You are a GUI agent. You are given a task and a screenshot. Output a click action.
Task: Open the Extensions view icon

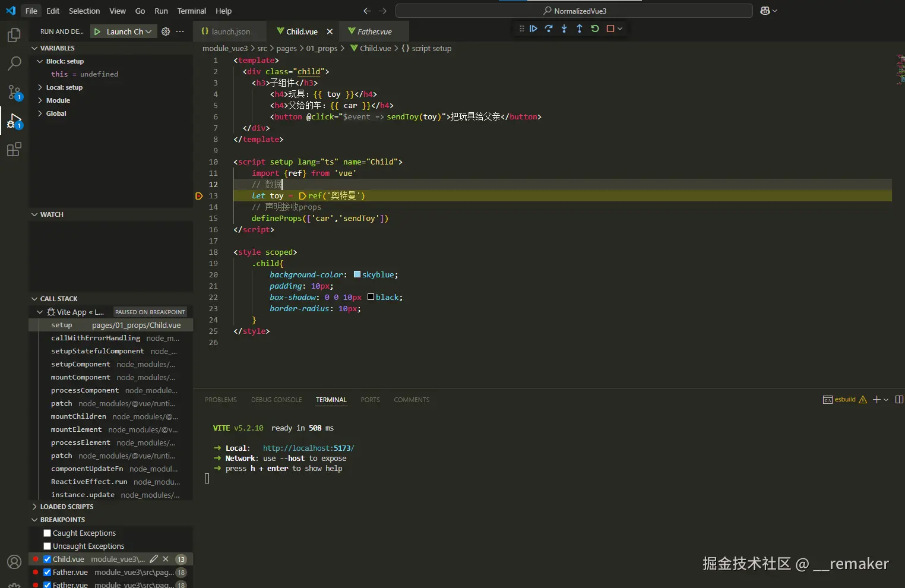[14, 150]
